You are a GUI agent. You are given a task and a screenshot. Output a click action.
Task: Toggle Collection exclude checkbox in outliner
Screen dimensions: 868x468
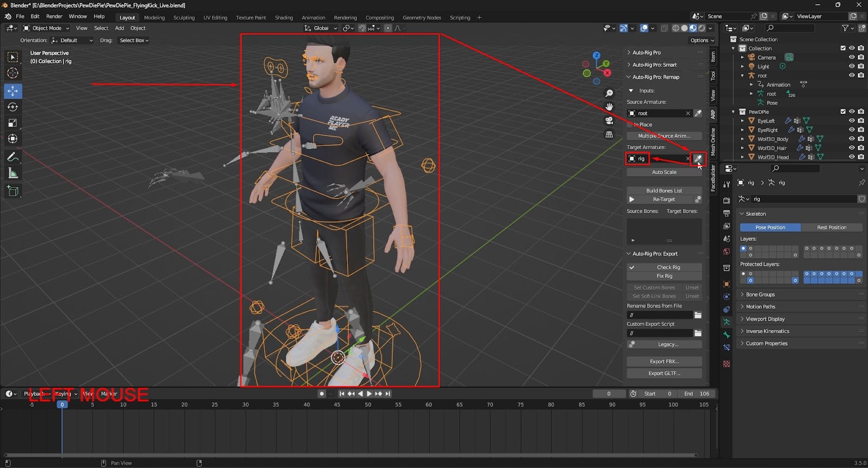[x=843, y=48]
